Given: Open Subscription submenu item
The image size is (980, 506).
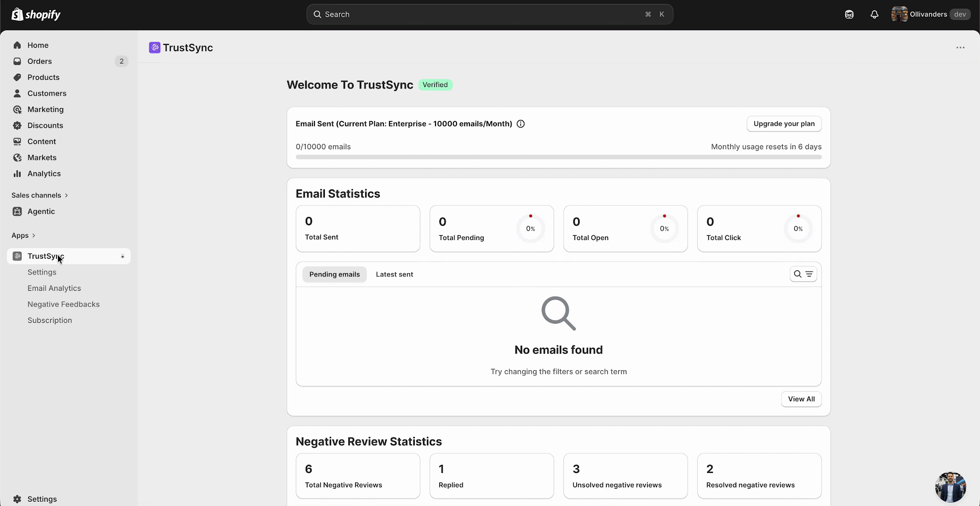Looking at the screenshot, I should pos(50,320).
